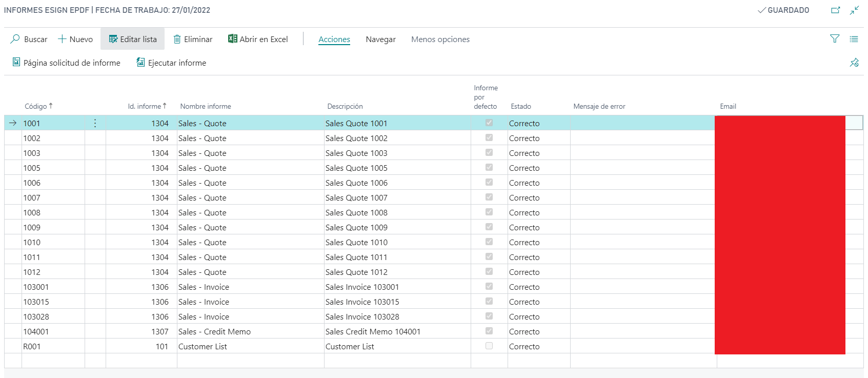This screenshot has height=378, width=868.
Task: Sort by Código column header
Action: pyautogui.click(x=36, y=106)
